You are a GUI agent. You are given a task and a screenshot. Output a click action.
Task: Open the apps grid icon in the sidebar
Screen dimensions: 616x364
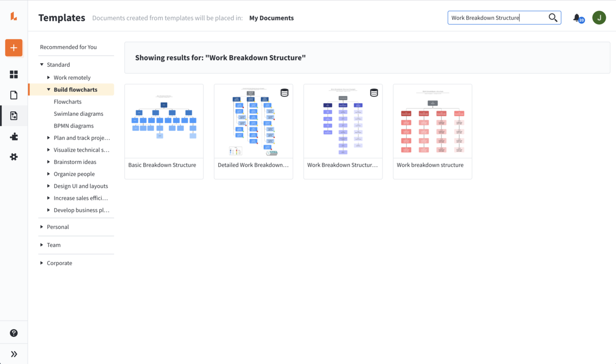[13, 74]
